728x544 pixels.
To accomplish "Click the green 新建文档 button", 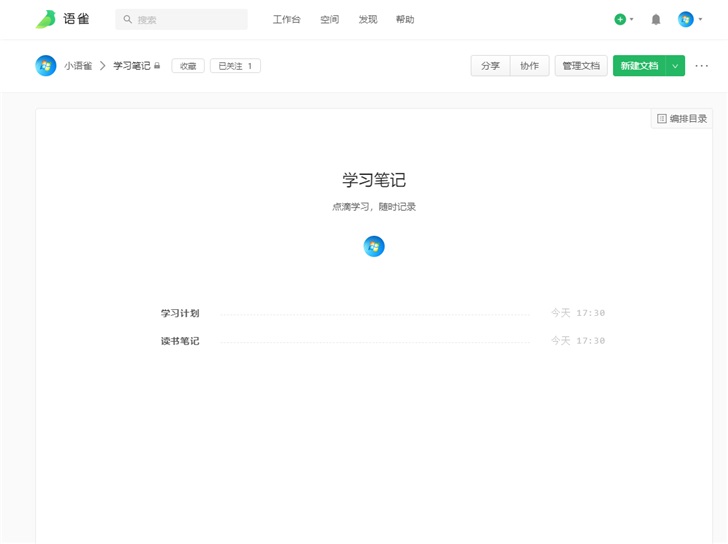I will (x=639, y=66).
